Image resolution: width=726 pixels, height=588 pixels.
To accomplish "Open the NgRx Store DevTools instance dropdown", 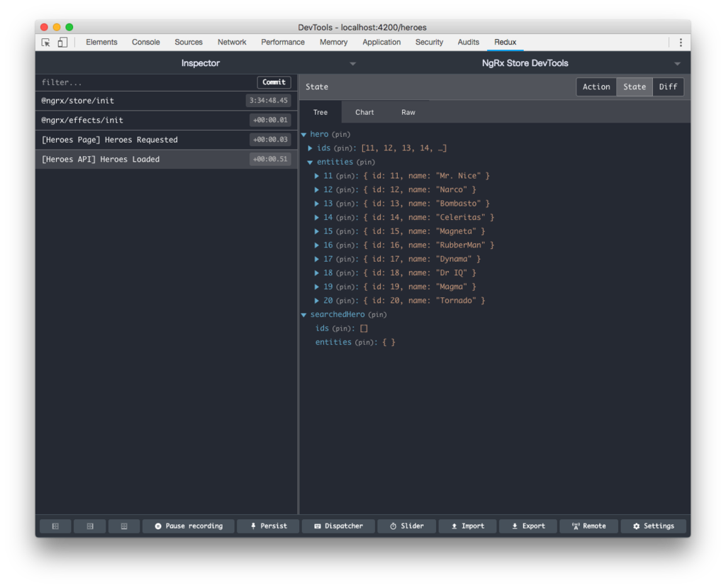I will click(677, 63).
